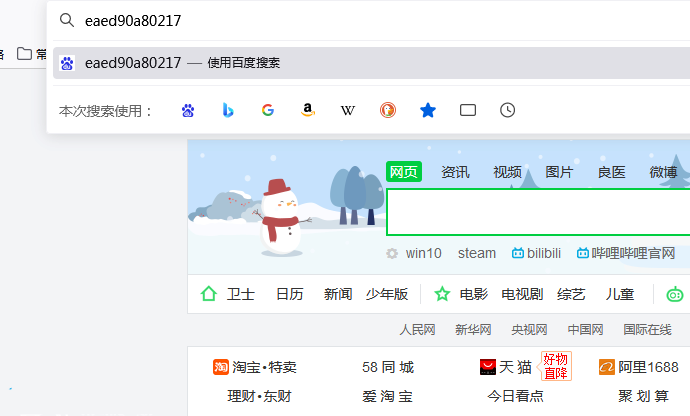Click the green-bordered page search box
Viewport: 690px width, 416px height.
click(538, 212)
